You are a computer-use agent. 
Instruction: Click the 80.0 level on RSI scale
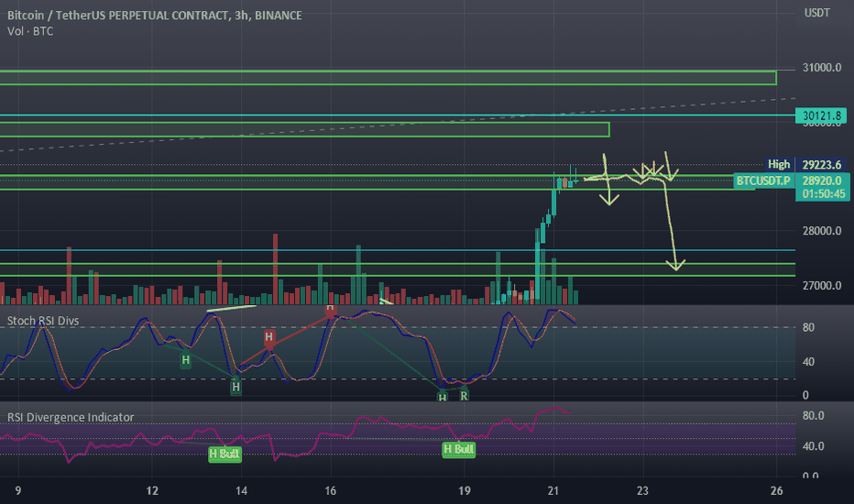click(x=813, y=415)
